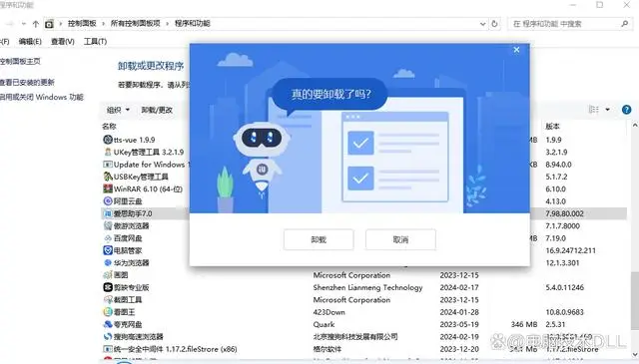
Task: Select the 2024-01-28 install date cell
Action: click(459, 312)
